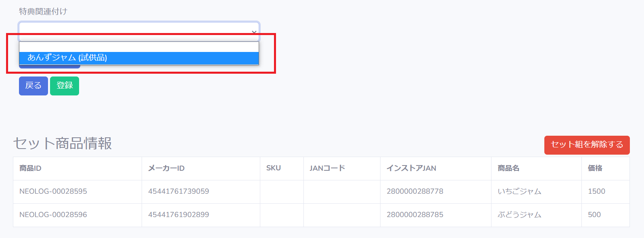Click the ぶどうジャム product name cell
This screenshot has width=644, height=238.
(536, 215)
